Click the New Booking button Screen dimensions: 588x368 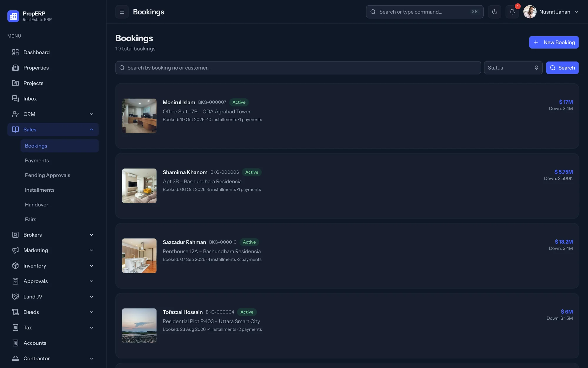point(554,42)
